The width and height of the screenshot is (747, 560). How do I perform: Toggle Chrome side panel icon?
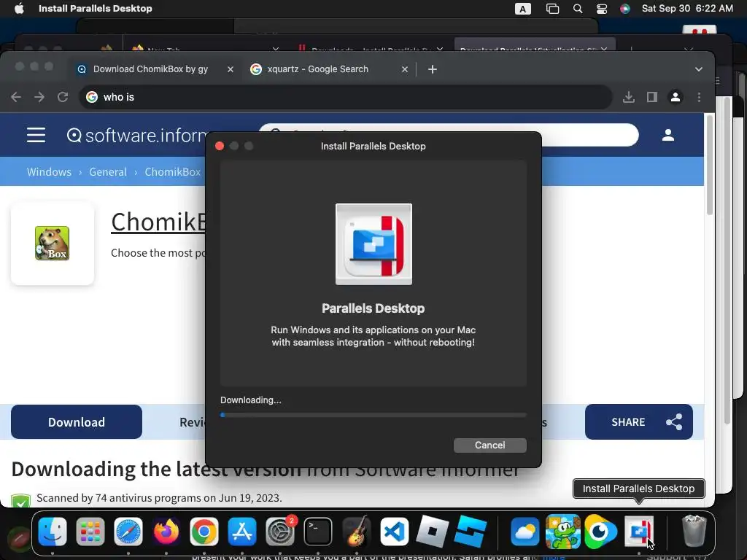tap(651, 97)
